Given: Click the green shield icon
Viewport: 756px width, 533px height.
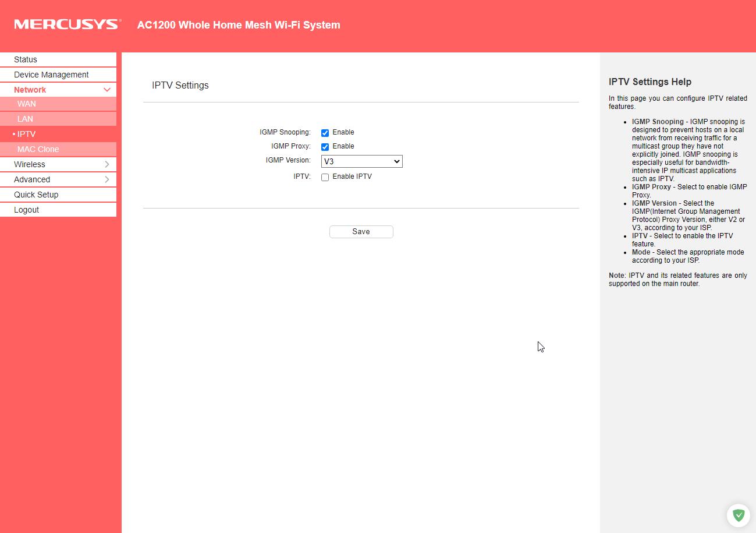Looking at the screenshot, I should [738, 515].
